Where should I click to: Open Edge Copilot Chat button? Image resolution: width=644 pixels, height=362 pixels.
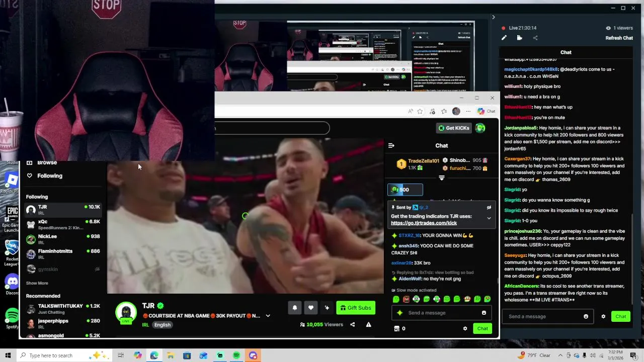(487, 111)
